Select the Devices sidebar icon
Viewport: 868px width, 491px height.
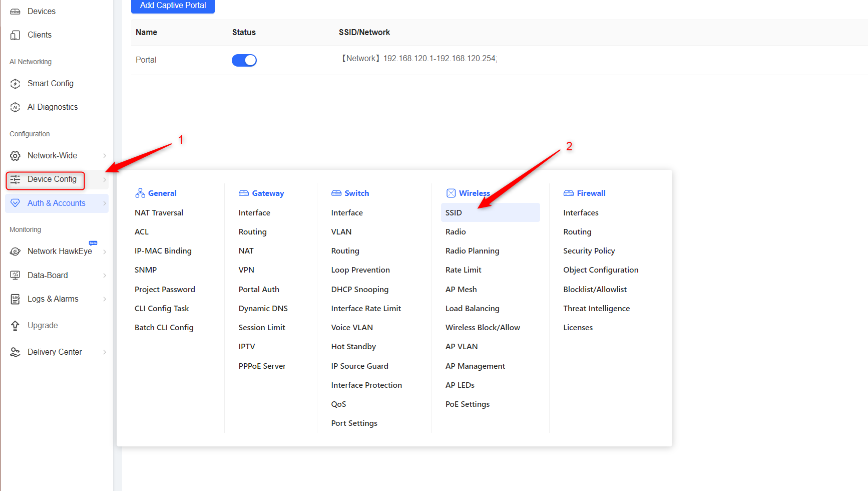(x=15, y=11)
